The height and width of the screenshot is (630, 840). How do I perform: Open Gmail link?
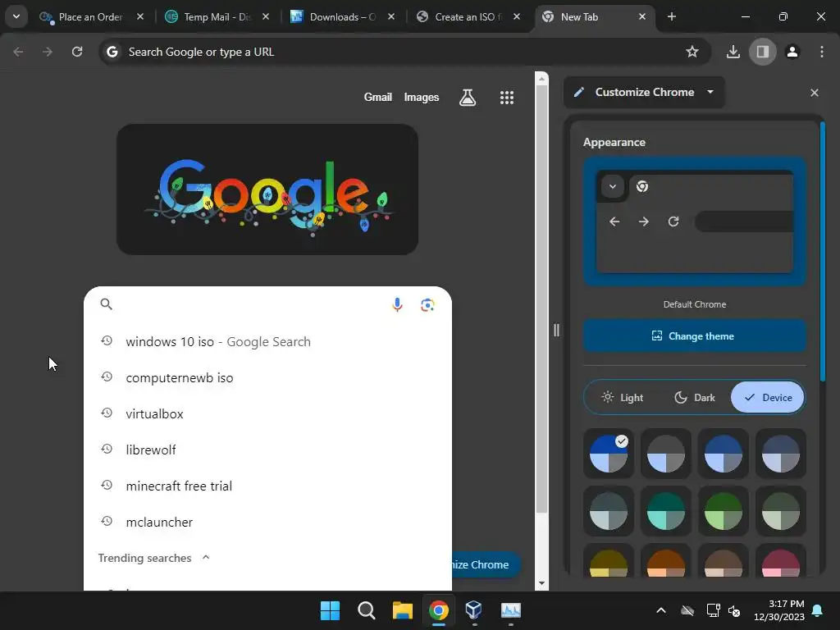pos(377,98)
